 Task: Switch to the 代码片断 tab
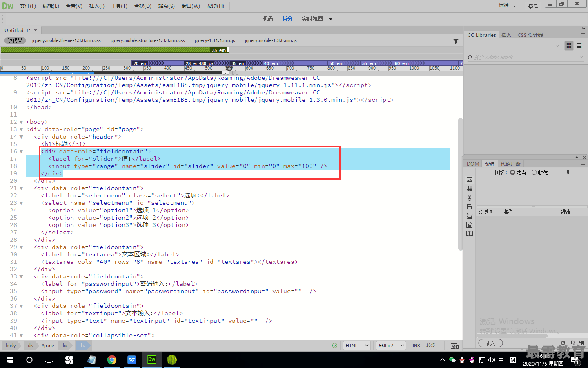510,164
